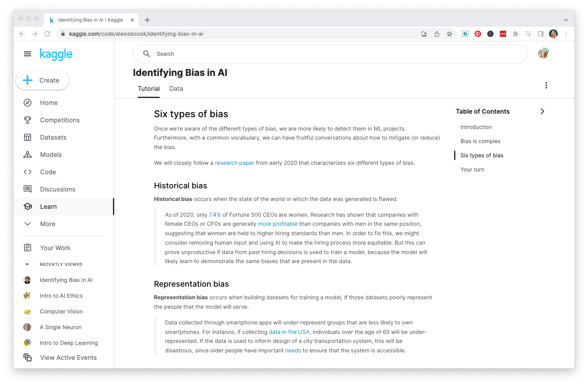
Task: Click the Models icon in sidebar
Action: (x=28, y=155)
